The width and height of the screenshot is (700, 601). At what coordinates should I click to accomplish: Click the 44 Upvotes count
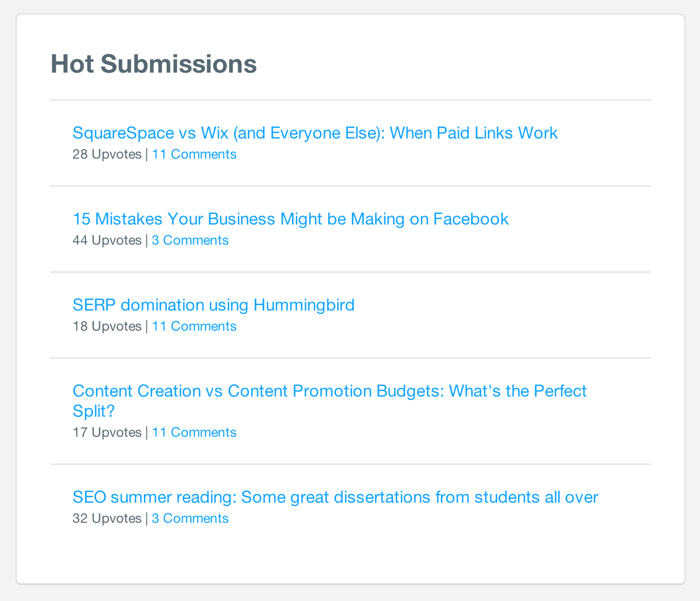[107, 240]
